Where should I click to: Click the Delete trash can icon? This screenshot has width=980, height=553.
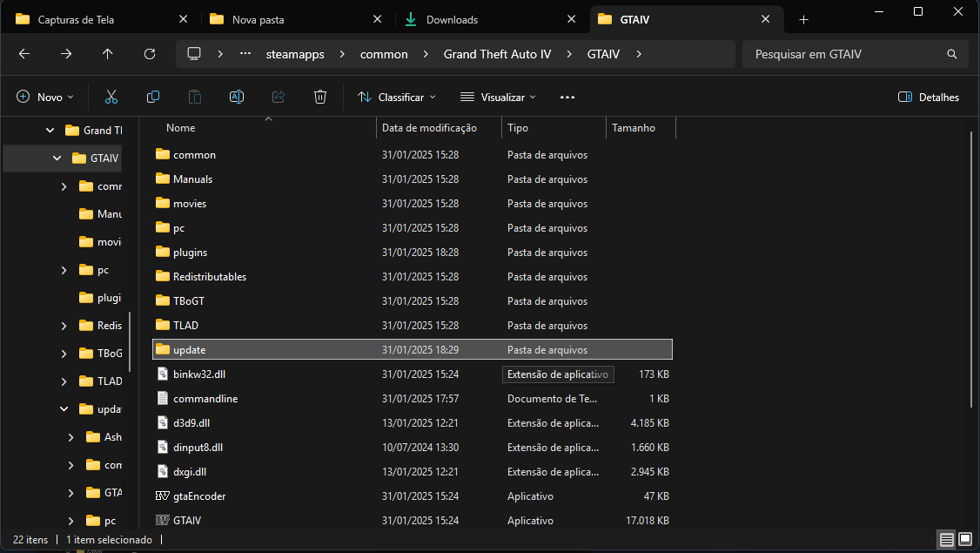[x=320, y=97]
